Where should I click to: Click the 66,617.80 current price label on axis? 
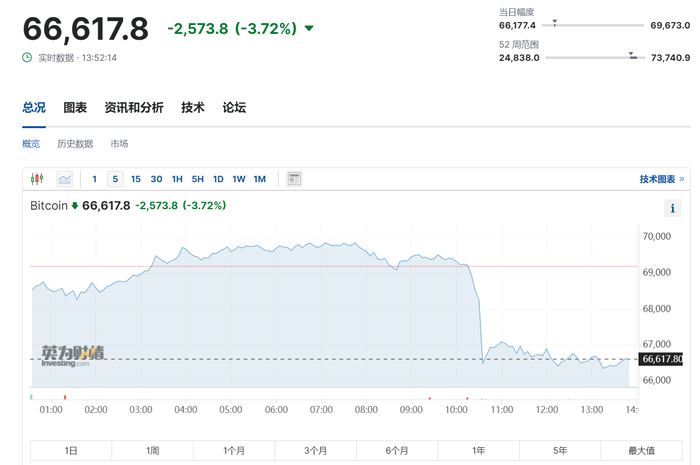click(x=661, y=359)
